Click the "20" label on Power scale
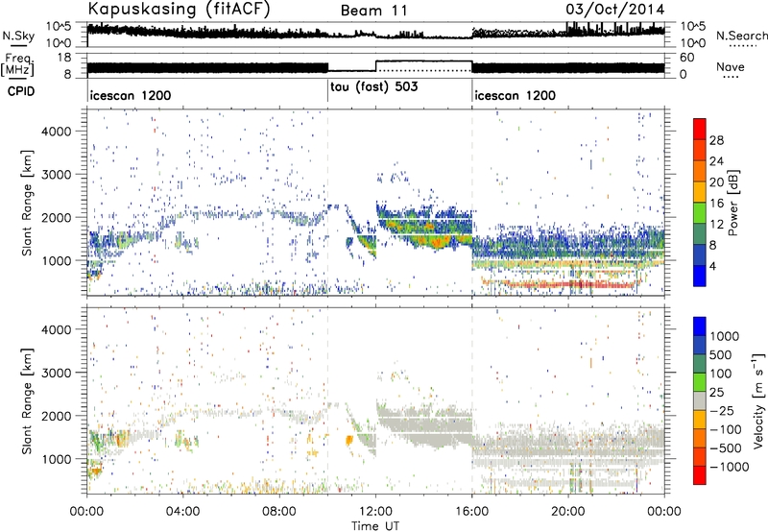The height and width of the screenshot is (532, 768). point(716,182)
